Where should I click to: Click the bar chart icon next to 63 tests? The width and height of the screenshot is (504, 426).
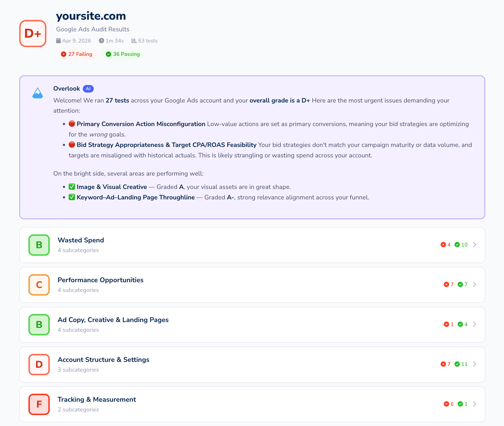134,41
